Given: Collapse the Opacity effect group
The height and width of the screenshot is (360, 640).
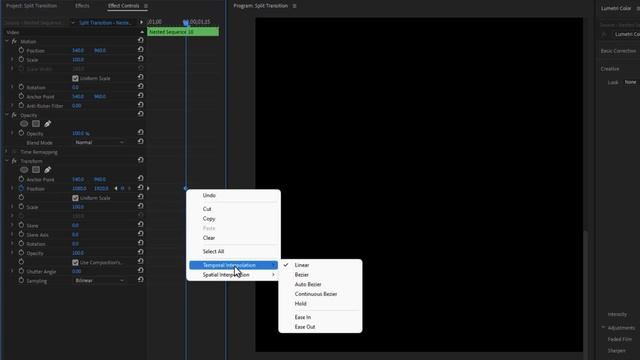Looking at the screenshot, I should [x=7, y=115].
